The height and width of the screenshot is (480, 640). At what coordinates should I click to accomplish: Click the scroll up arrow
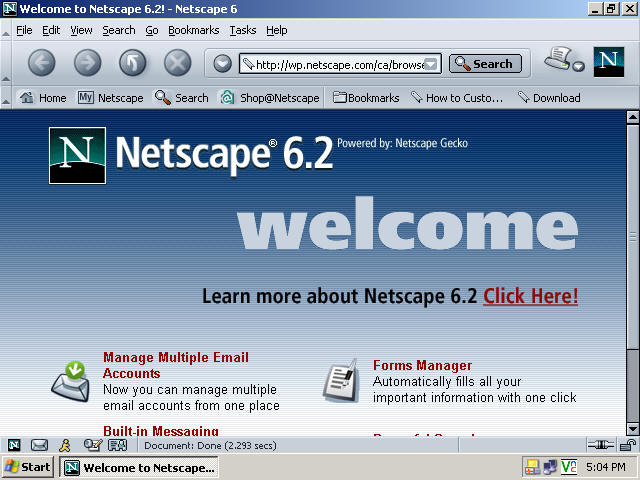click(633, 118)
